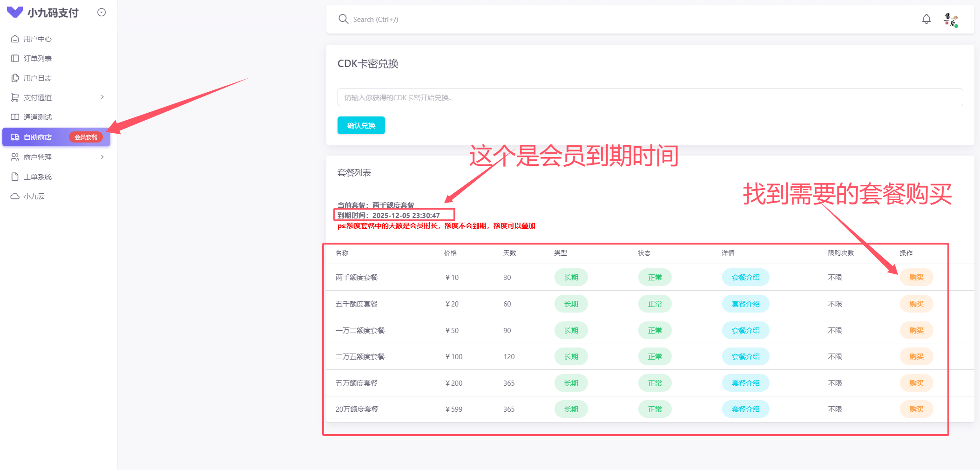The height and width of the screenshot is (470, 980).
Task: View 套餐介绍 for 五千额度套餐
Action: pos(745,304)
